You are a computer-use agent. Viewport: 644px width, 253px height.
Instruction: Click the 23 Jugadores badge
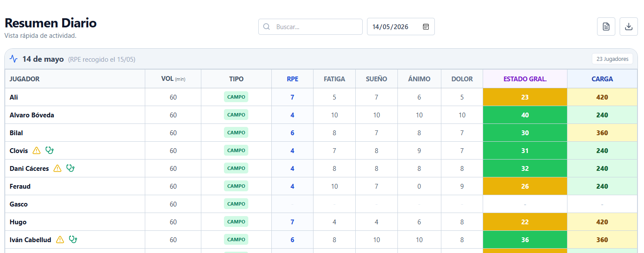(612, 59)
